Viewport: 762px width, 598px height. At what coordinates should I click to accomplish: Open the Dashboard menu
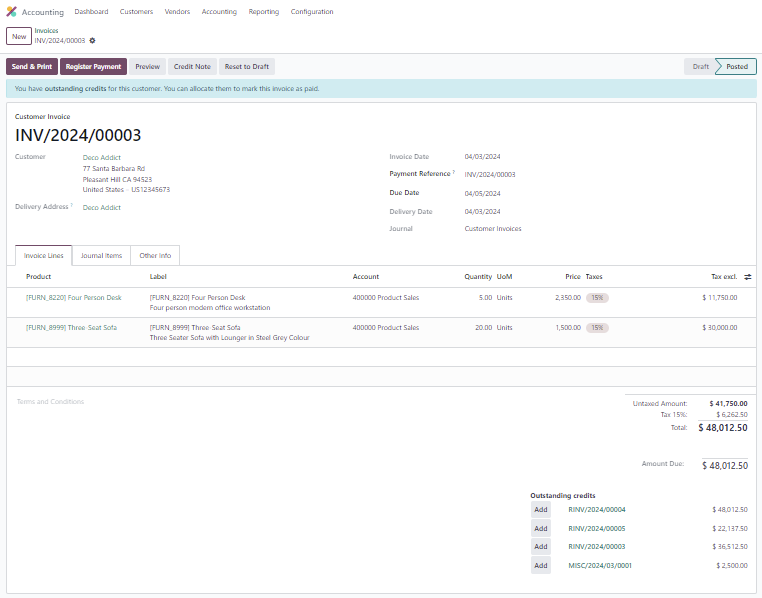click(91, 12)
